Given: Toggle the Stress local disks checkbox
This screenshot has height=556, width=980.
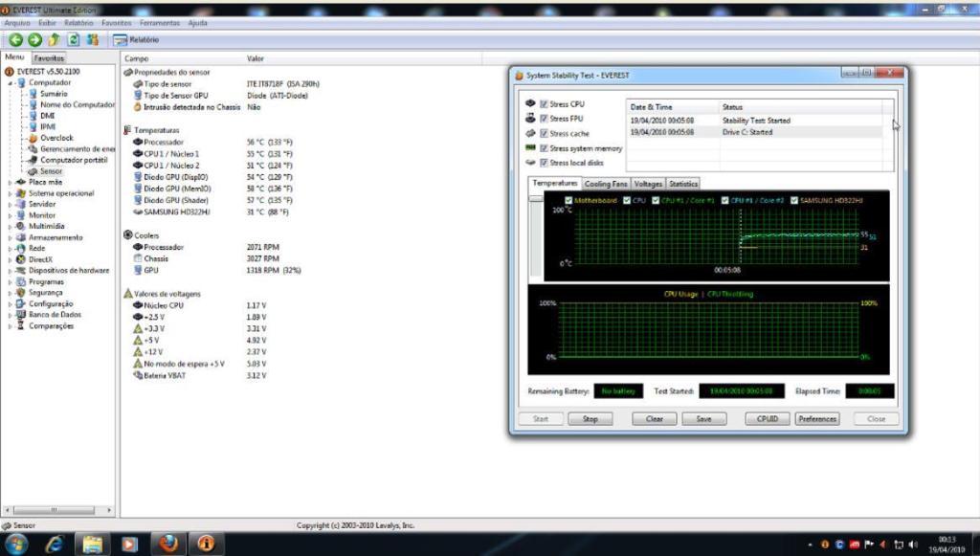Looking at the screenshot, I should click(x=544, y=163).
